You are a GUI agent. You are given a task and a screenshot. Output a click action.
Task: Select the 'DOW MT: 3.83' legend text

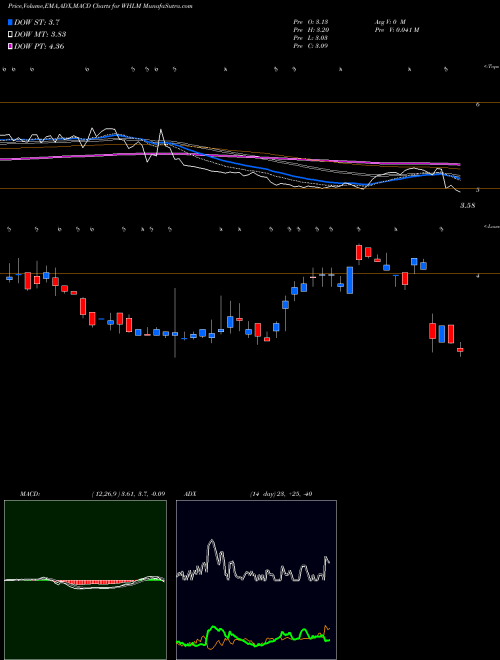[40, 35]
